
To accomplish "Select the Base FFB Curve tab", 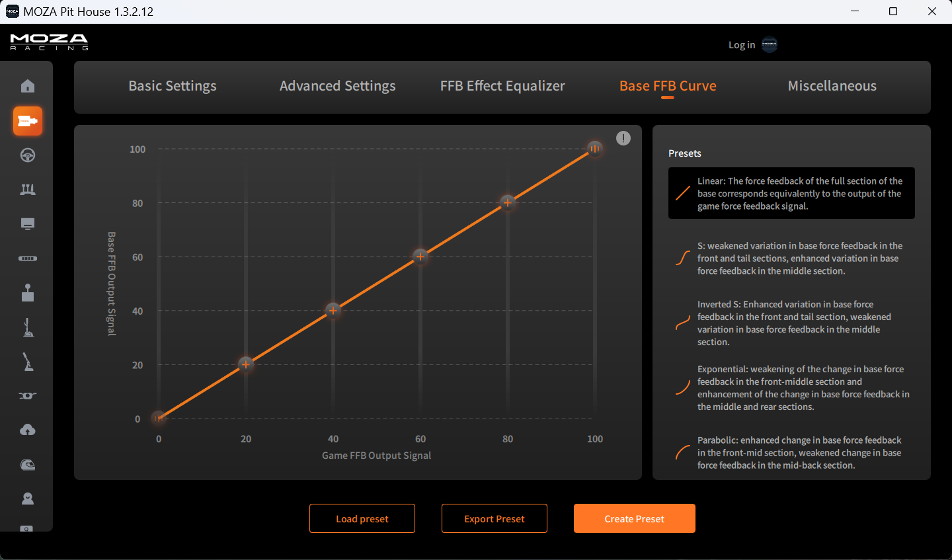I will click(668, 86).
